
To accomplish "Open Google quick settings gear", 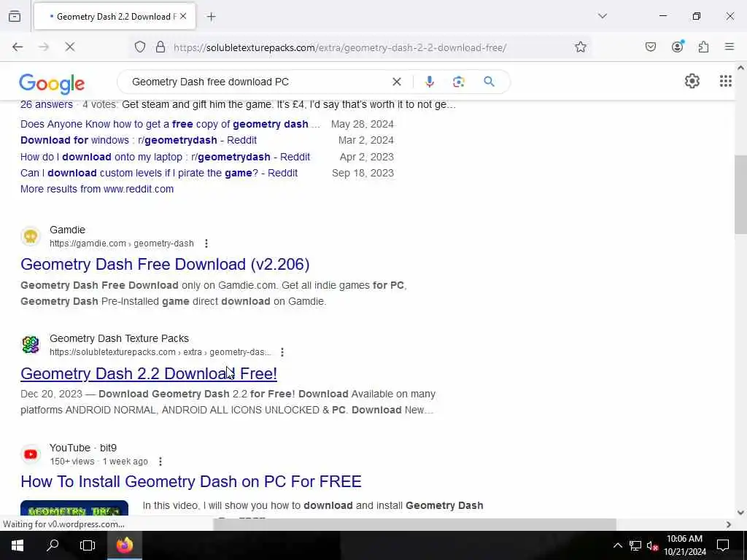I will pyautogui.click(x=692, y=81).
